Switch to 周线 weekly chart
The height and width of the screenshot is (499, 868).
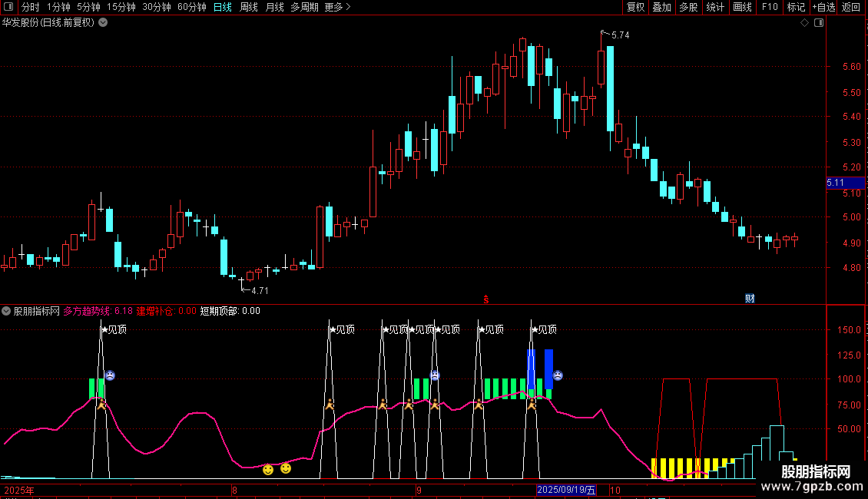point(249,7)
